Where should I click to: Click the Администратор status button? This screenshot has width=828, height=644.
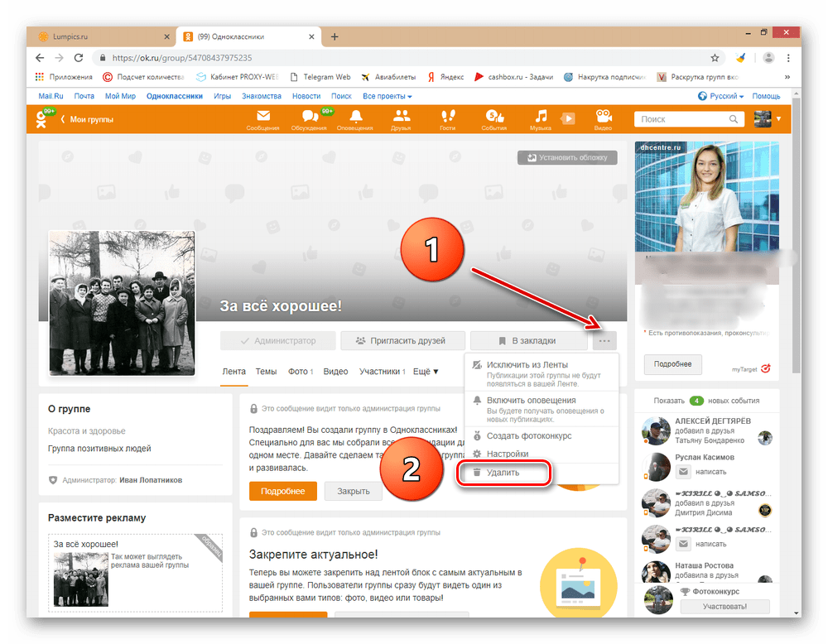tap(277, 341)
